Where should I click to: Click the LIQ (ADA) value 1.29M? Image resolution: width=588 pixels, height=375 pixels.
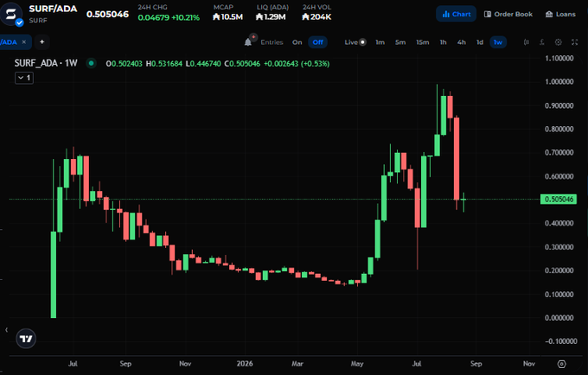(x=271, y=17)
